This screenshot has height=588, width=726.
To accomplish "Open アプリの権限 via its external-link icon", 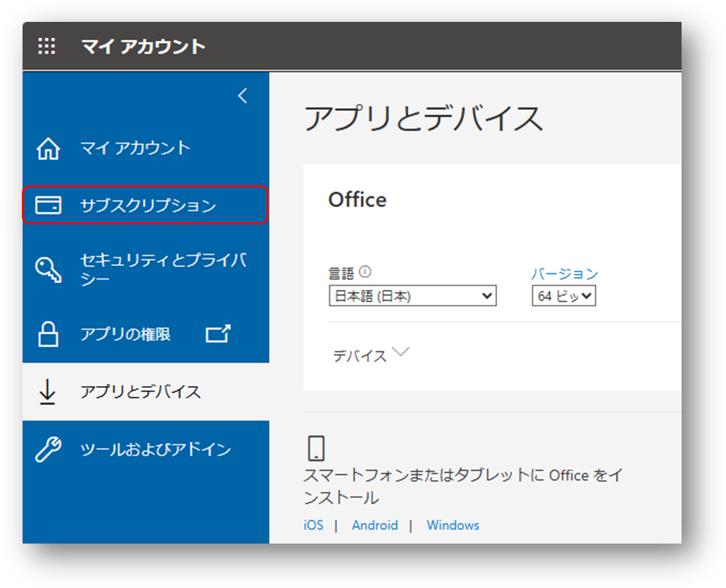I will coord(217,334).
